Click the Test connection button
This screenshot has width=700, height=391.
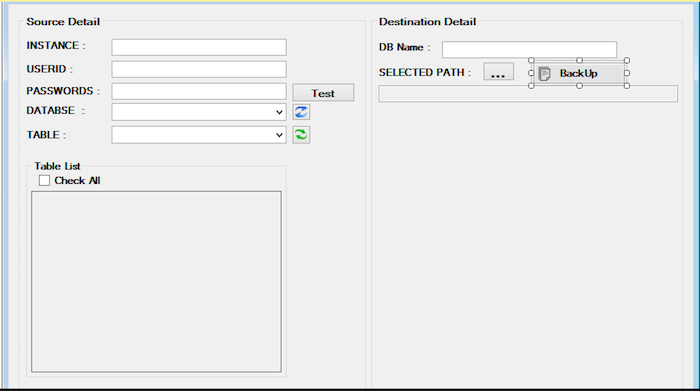click(x=323, y=93)
